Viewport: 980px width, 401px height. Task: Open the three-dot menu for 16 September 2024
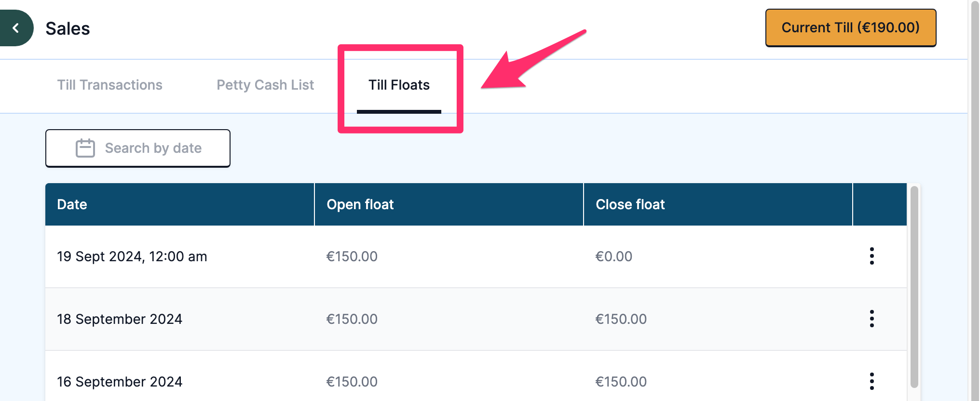(871, 381)
